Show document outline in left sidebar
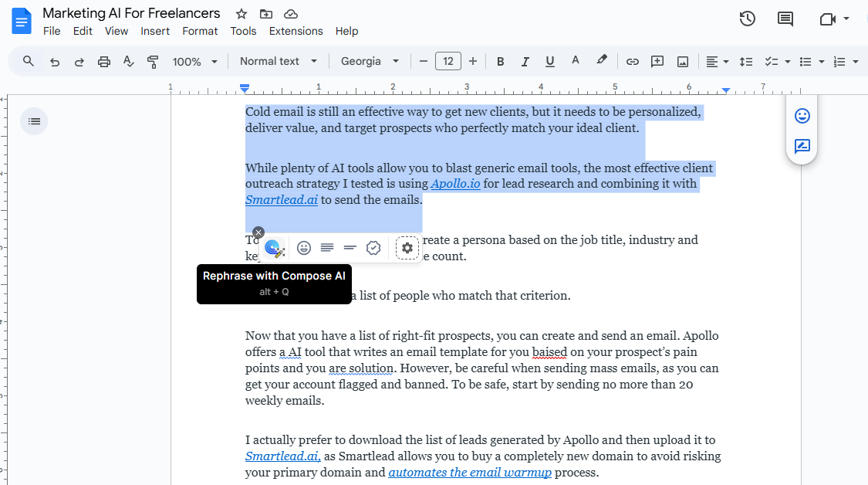The image size is (868, 485). coord(34,121)
